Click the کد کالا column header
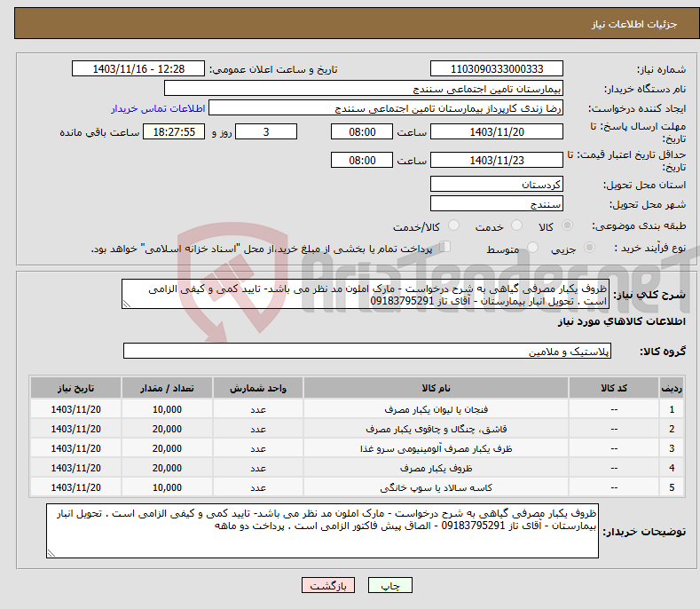The height and width of the screenshot is (609, 700). pos(614,388)
